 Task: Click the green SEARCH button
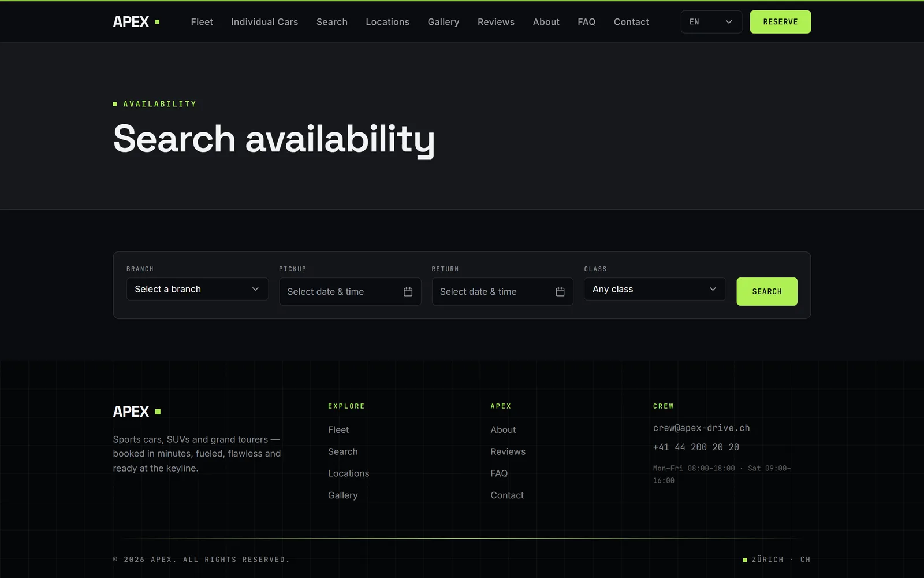[x=767, y=291]
